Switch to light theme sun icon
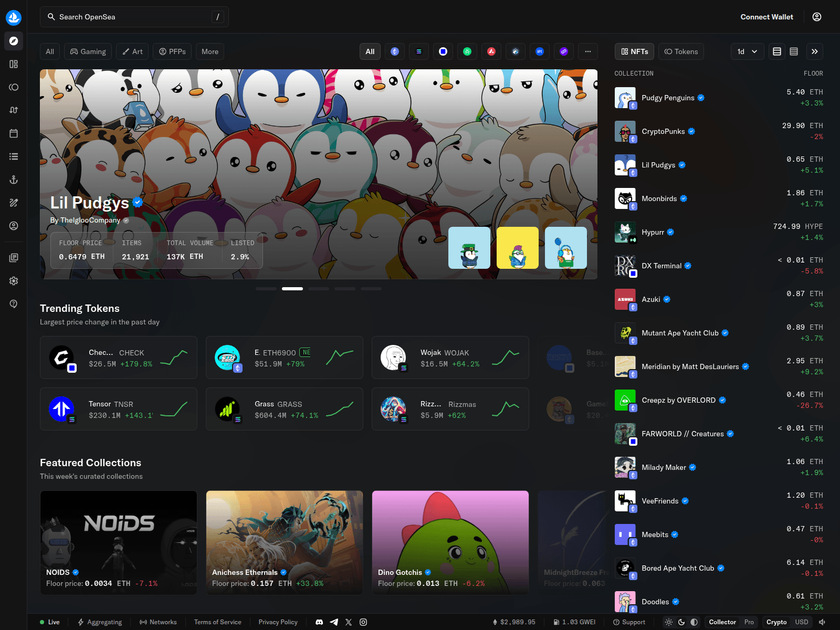 [x=669, y=622]
